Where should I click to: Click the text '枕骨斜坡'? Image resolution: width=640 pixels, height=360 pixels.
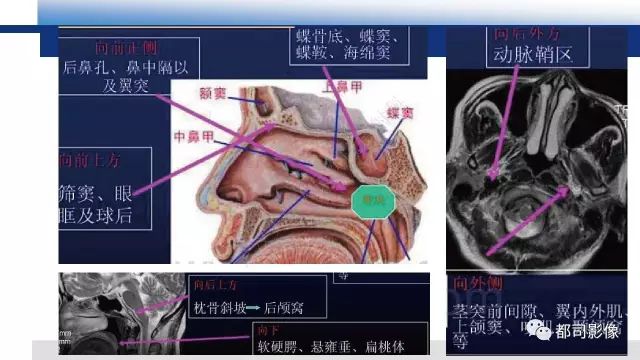tap(220, 308)
